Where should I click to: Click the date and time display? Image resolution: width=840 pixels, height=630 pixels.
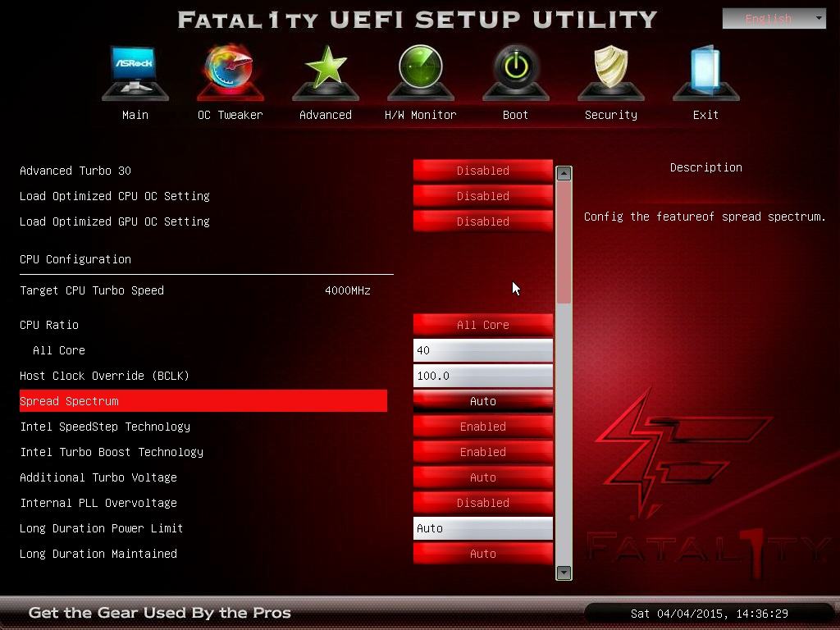[710, 614]
